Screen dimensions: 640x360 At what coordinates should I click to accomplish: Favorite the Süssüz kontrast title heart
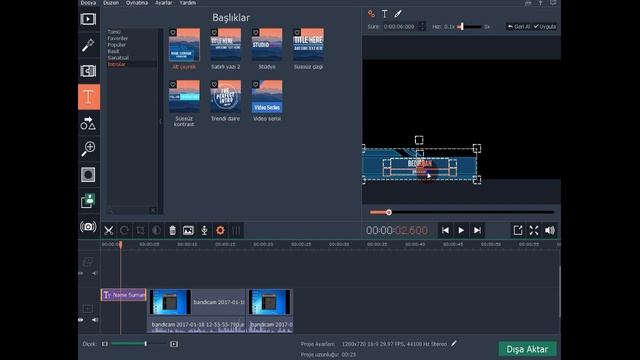click(173, 84)
